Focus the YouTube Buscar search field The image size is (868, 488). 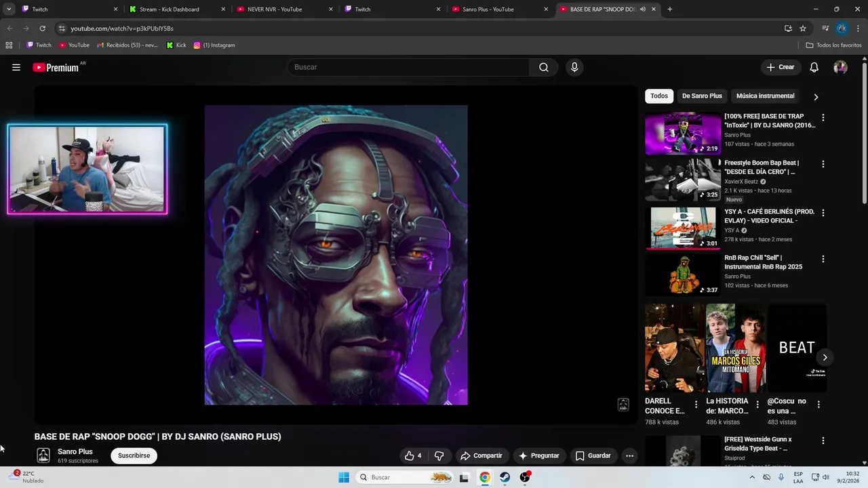coord(409,67)
